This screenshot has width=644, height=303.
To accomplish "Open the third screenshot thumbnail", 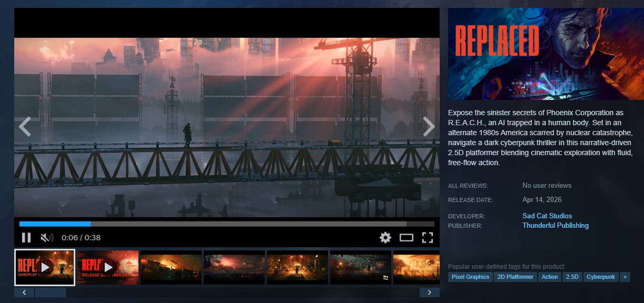I will tap(171, 267).
